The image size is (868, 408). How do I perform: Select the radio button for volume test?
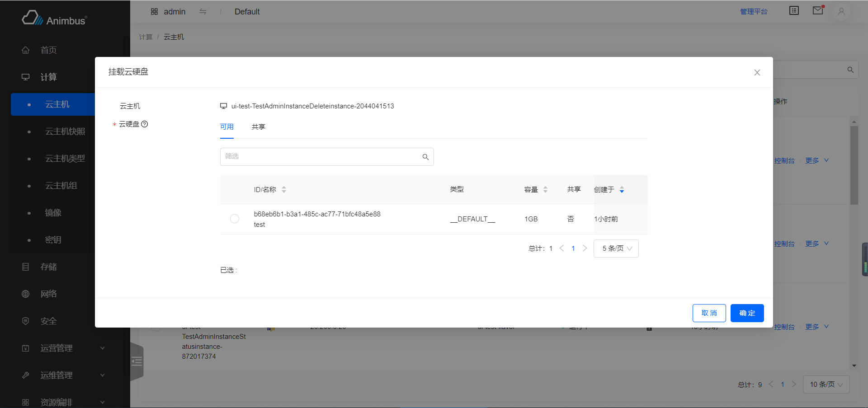(235, 219)
